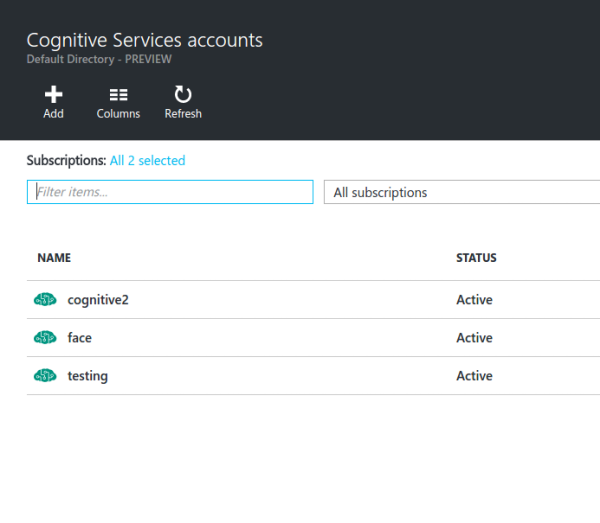Screen dimensions: 600x523
Task: Click the brain icon beside face
Action: [45, 337]
